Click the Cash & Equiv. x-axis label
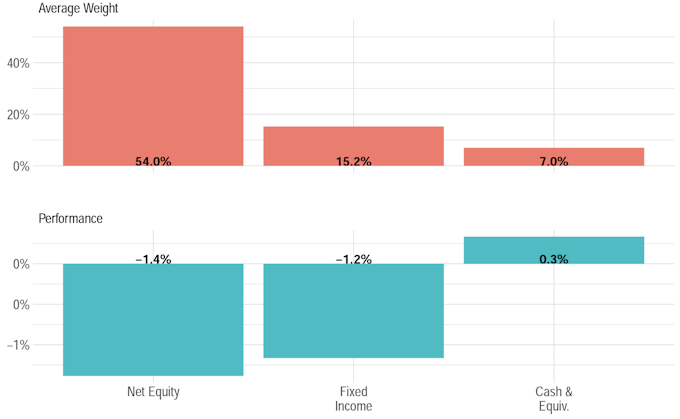Screen dimensions: 680x419 pyautogui.click(x=554, y=399)
